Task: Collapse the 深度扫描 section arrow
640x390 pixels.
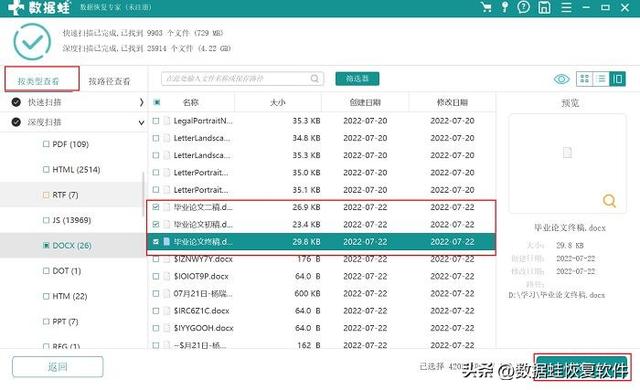Action: (x=141, y=122)
